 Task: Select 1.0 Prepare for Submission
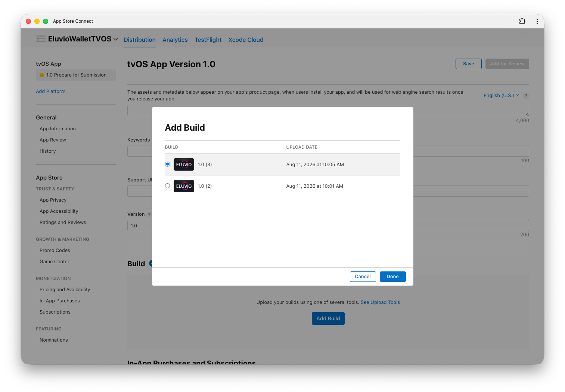click(76, 75)
